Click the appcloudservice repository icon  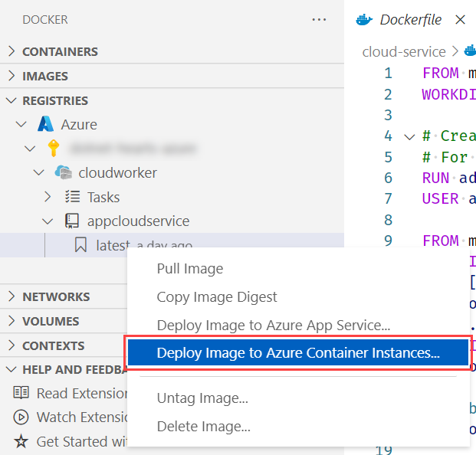[72, 221]
